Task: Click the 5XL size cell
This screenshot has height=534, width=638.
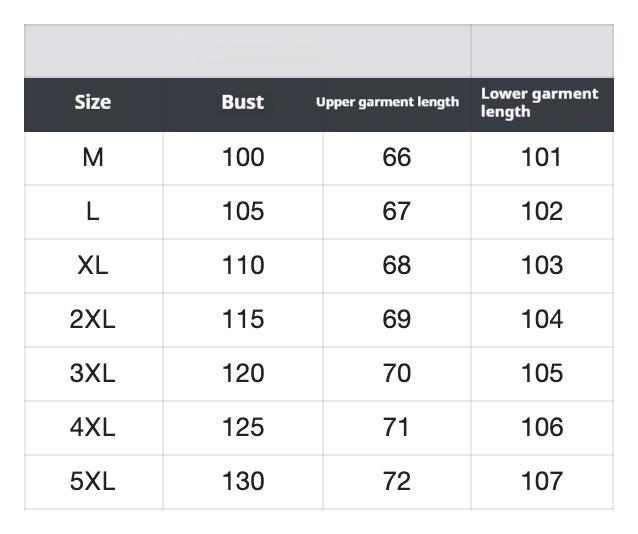Action: [x=93, y=481]
